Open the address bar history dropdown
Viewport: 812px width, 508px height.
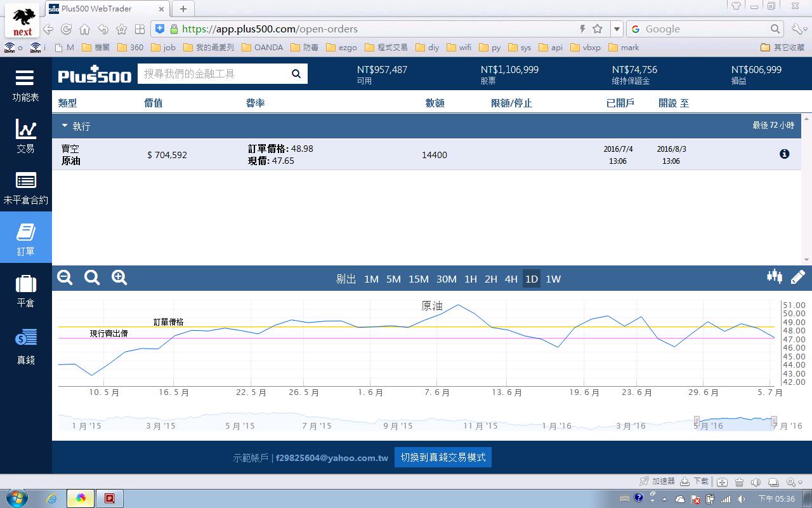tap(617, 29)
